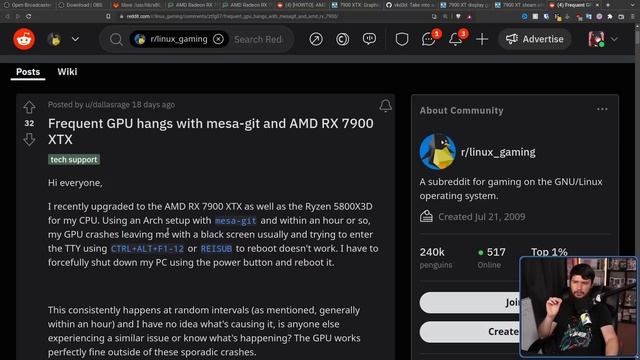Toggle the post follow bell icon
This screenshot has width=640, height=360.
385,105
